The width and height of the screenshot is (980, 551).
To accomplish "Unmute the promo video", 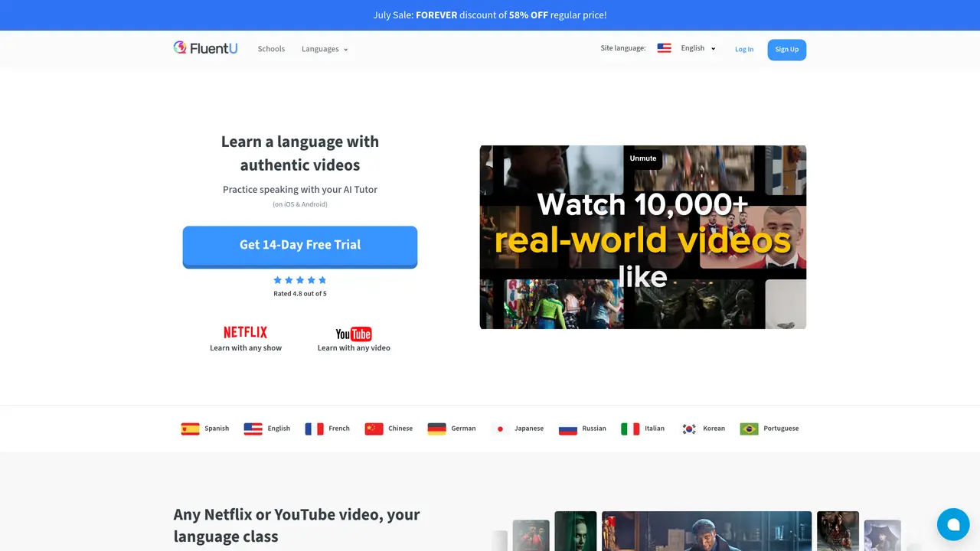I will [x=643, y=158].
